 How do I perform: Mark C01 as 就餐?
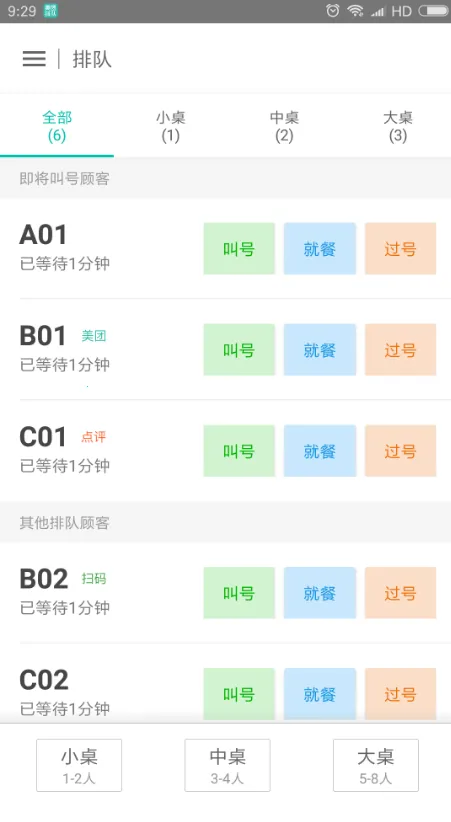click(320, 451)
